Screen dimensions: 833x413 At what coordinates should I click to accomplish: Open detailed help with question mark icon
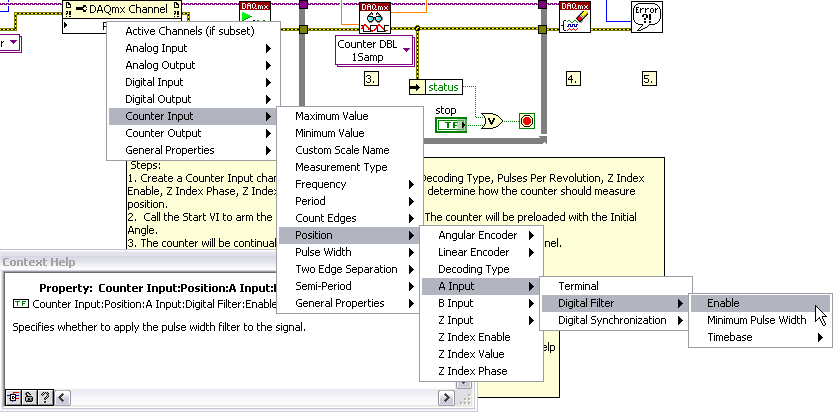[45, 397]
